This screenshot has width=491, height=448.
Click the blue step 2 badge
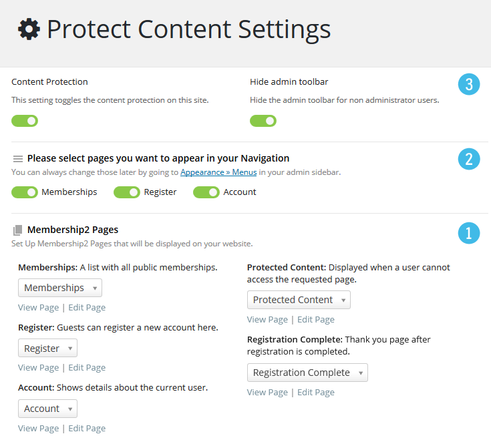pos(469,159)
